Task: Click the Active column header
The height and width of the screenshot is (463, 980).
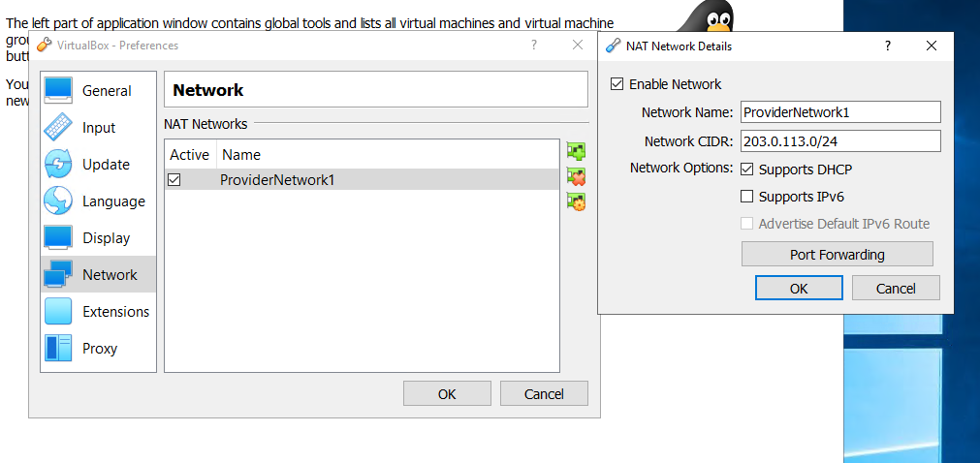Action: (x=191, y=154)
